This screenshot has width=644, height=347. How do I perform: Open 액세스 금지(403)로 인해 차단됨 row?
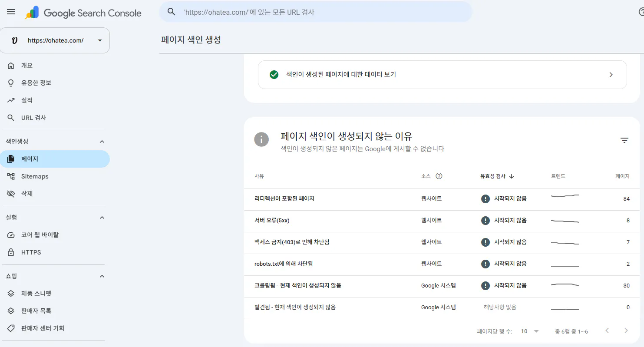pyautogui.click(x=442, y=242)
